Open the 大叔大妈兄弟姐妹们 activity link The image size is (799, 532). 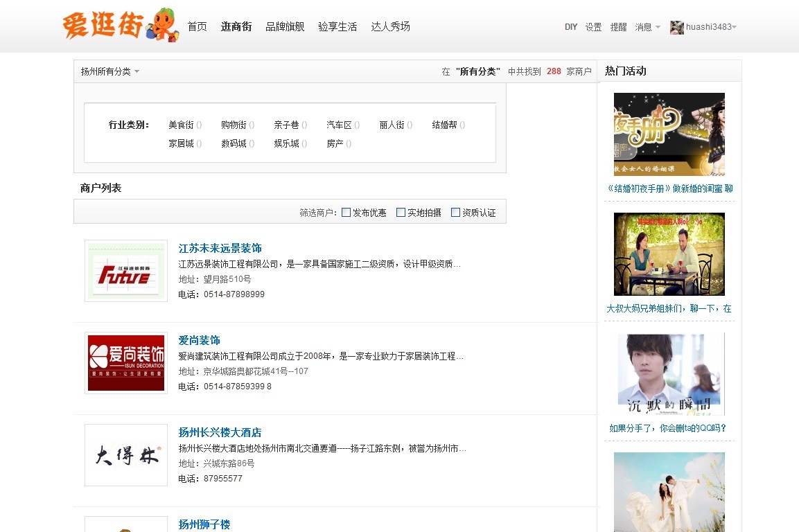669,308
